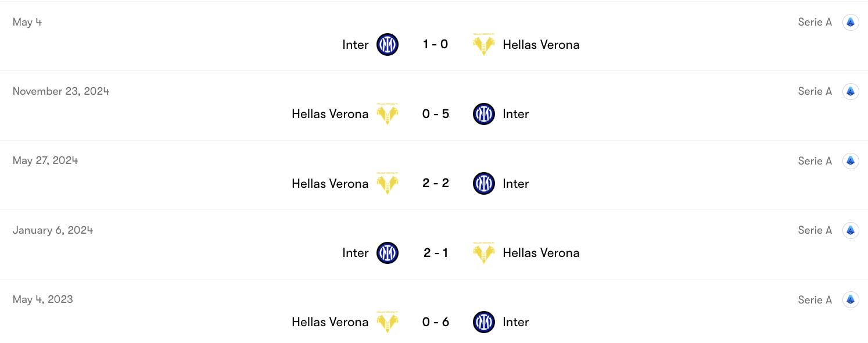Select Hellas Verona crest from November 23 match
Screen dimensions: 868x343
(x=388, y=114)
